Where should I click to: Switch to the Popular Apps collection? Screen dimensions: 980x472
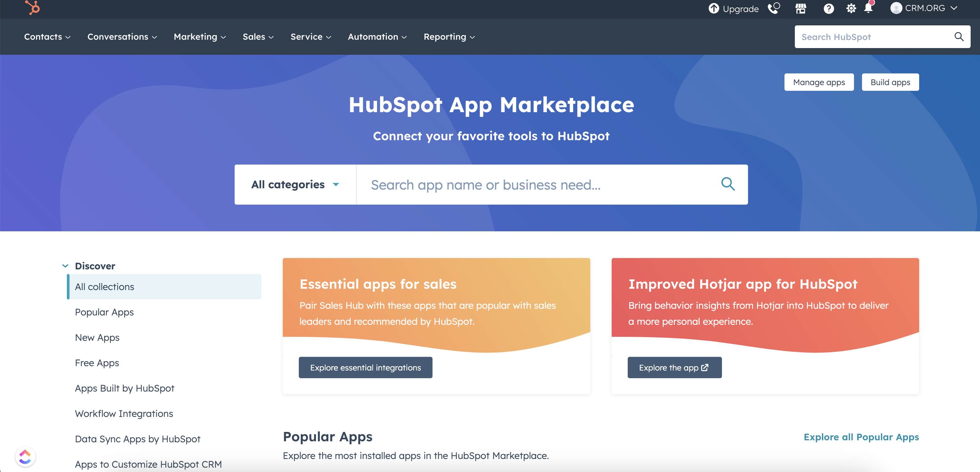click(104, 312)
